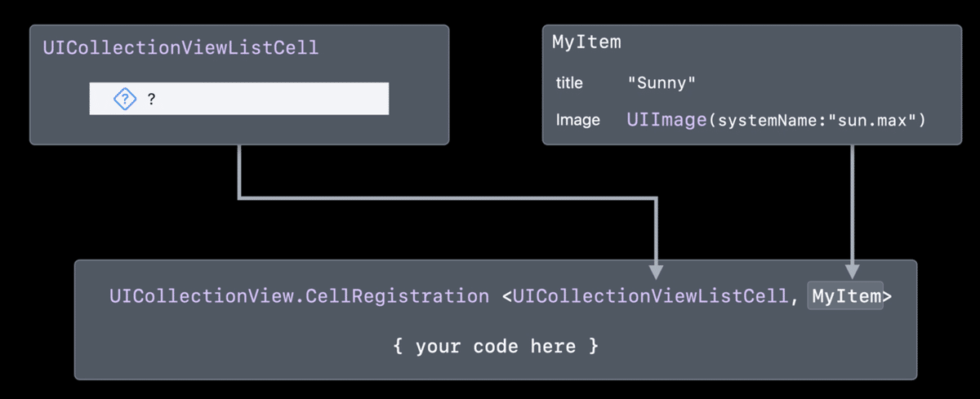Click the "title" property label

pos(569,82)
